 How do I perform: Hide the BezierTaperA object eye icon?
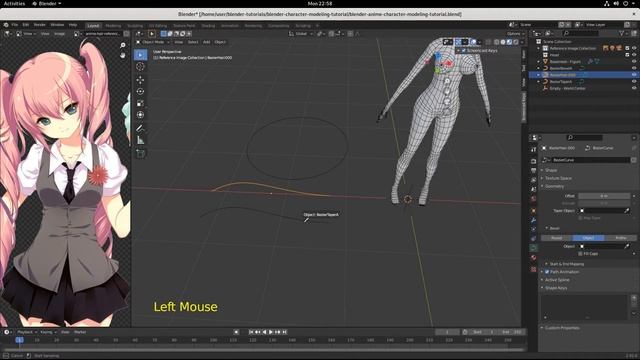pyautogui.click(x=634, y=82)
